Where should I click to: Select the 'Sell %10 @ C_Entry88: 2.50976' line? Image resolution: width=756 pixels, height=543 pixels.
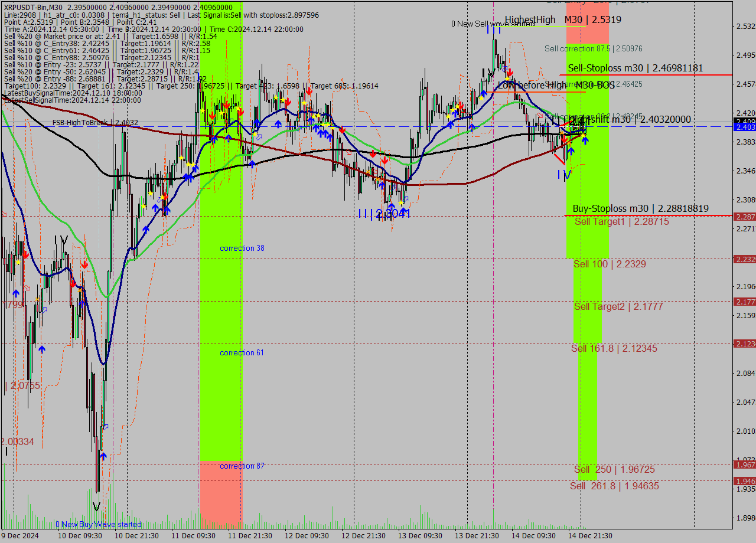[x=102, y=57]
